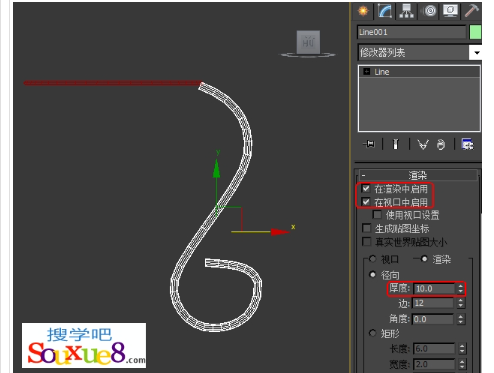Open the Utilities hammer tab

point(471,11)
